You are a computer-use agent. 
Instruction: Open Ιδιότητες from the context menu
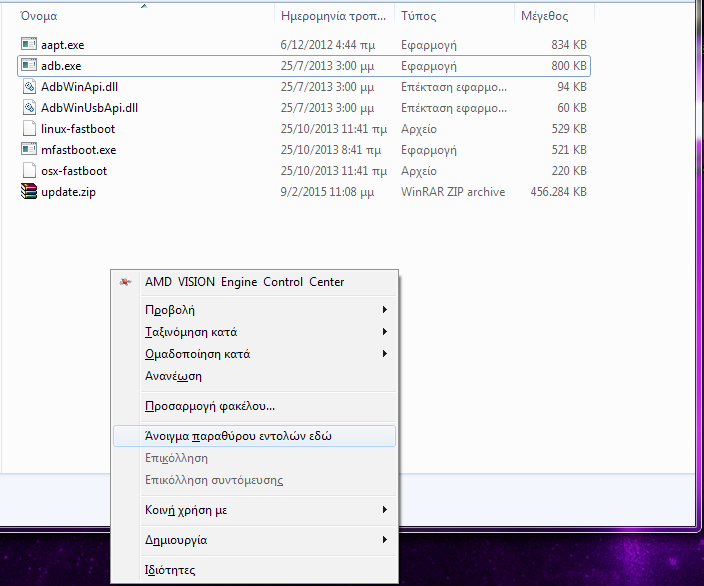tap(170, 570)
